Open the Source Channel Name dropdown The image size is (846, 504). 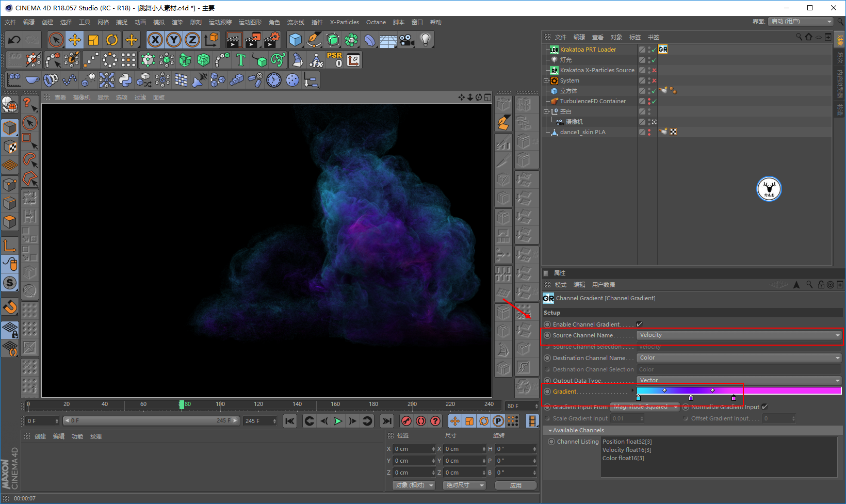739,335
